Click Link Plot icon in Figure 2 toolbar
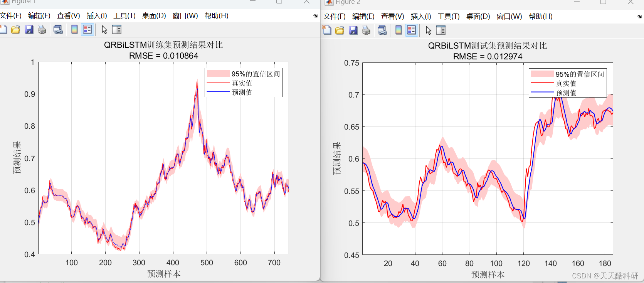Image resolution: width=644 pixels, height=283 pixels. pos(382,30)
